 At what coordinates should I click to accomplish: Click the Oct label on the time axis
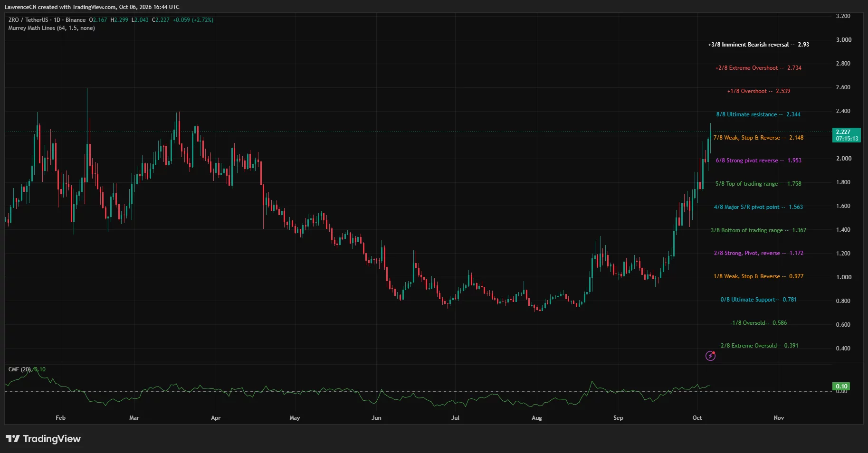click(x=697, y=418)
